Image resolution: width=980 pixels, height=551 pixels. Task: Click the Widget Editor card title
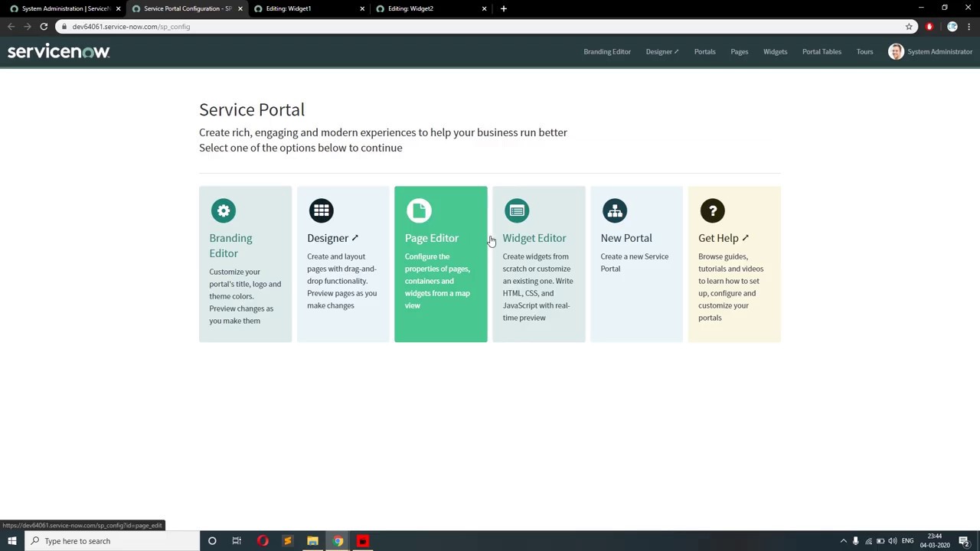point(534,238)
